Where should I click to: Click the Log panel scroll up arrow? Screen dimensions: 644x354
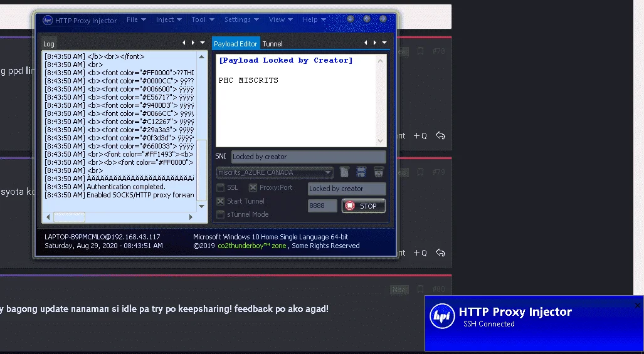coord(201,56)
